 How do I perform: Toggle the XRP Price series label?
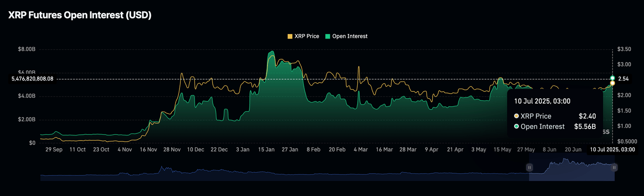(306, 37)
